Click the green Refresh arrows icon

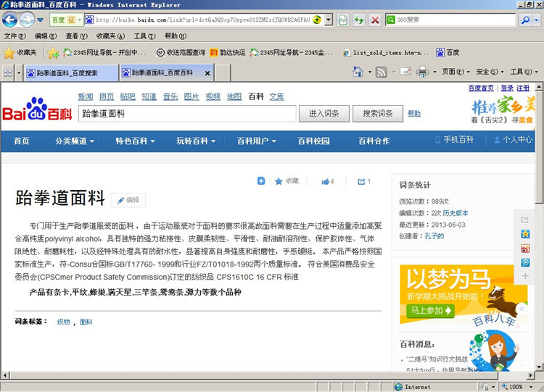(359, 20)
